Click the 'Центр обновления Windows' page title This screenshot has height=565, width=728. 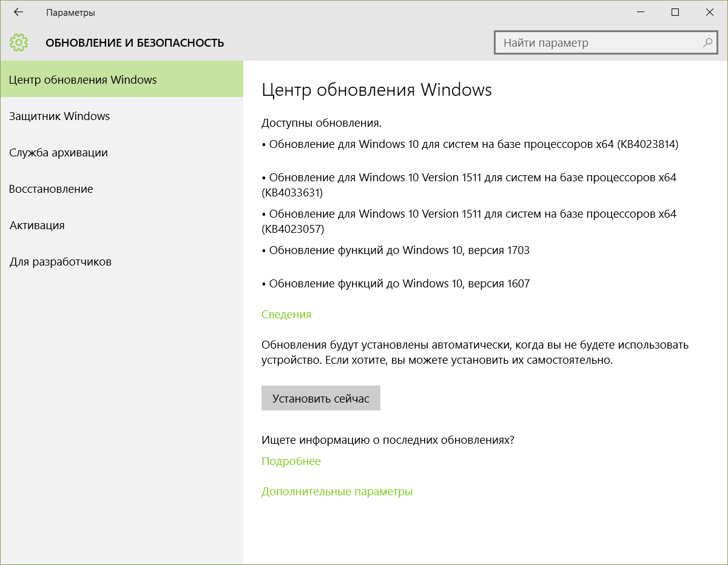[377, 90]
